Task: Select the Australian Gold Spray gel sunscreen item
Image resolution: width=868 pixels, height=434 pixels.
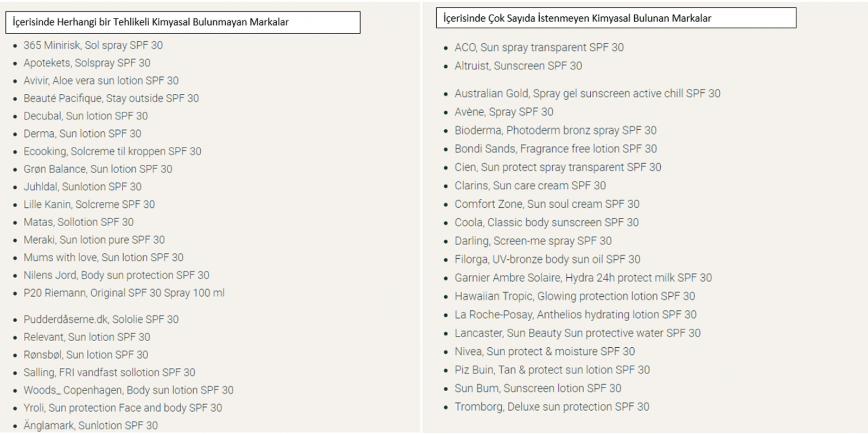Action: 588,93
